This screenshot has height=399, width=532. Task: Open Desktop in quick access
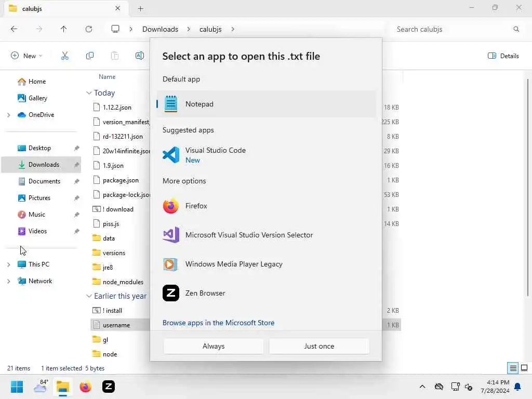pyautogui.click(x=39, y=148)
